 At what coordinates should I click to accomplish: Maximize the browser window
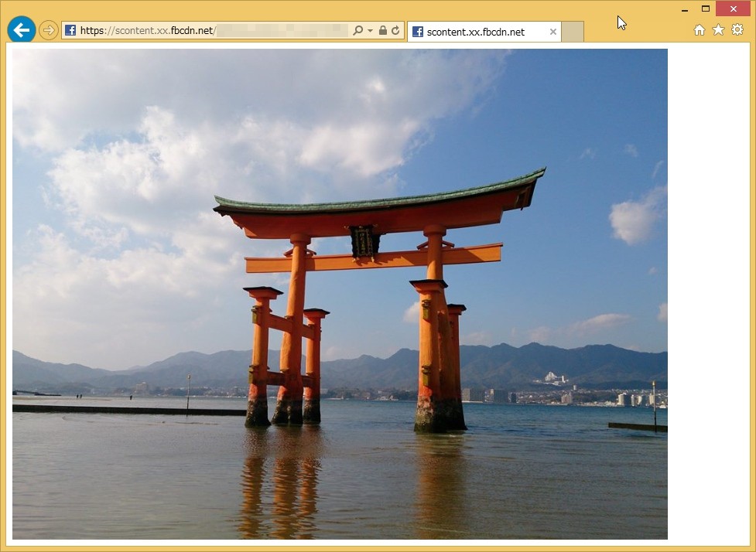tap(706, 9)
